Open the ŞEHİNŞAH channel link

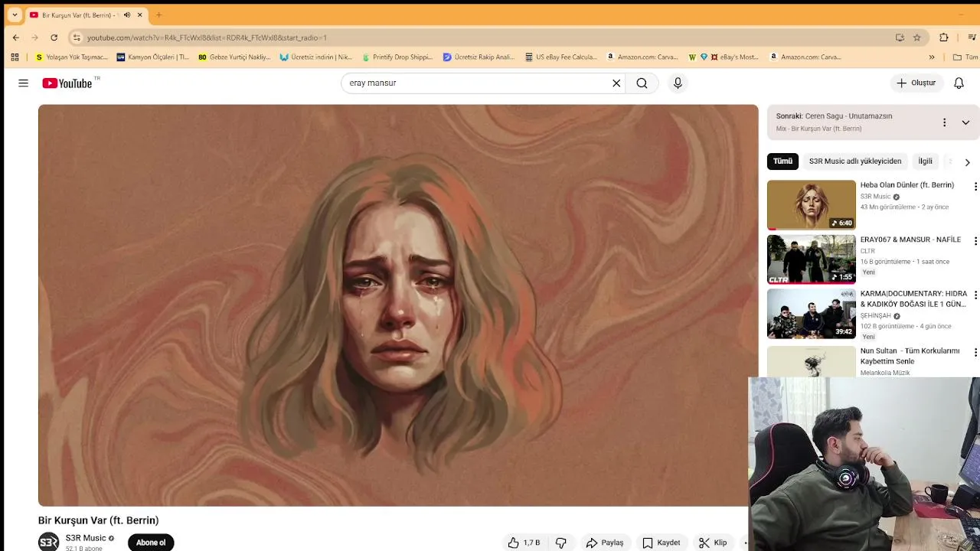click(x=875, y=315)
